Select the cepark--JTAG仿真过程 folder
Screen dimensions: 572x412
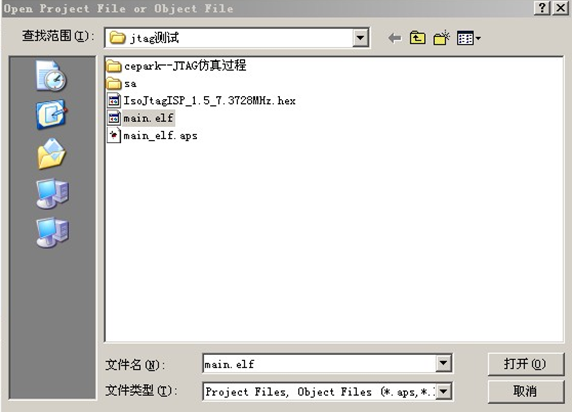[177, 66]
